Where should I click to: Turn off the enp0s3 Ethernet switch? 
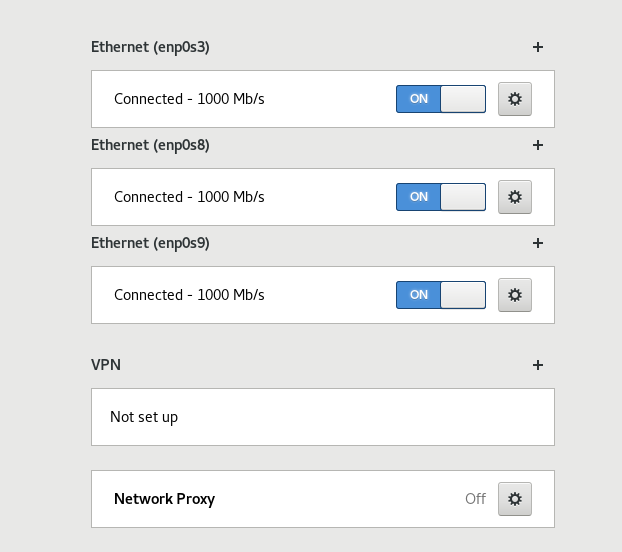pyautogui.click(x=441, y=99)
